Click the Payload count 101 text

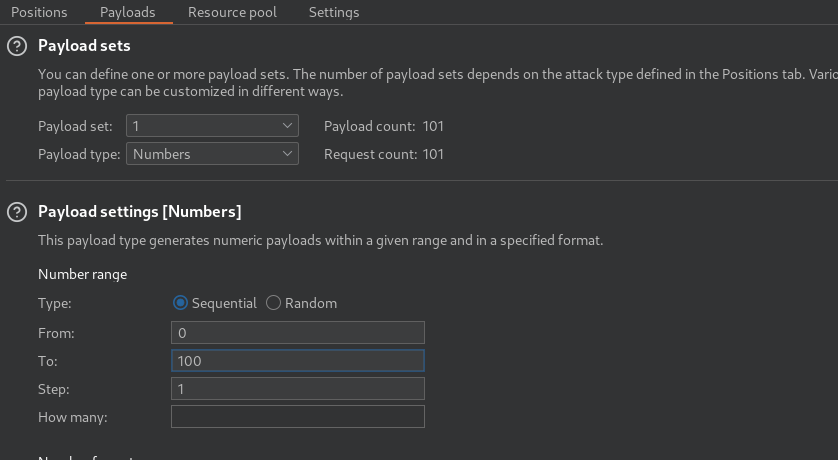click(383, 126)
